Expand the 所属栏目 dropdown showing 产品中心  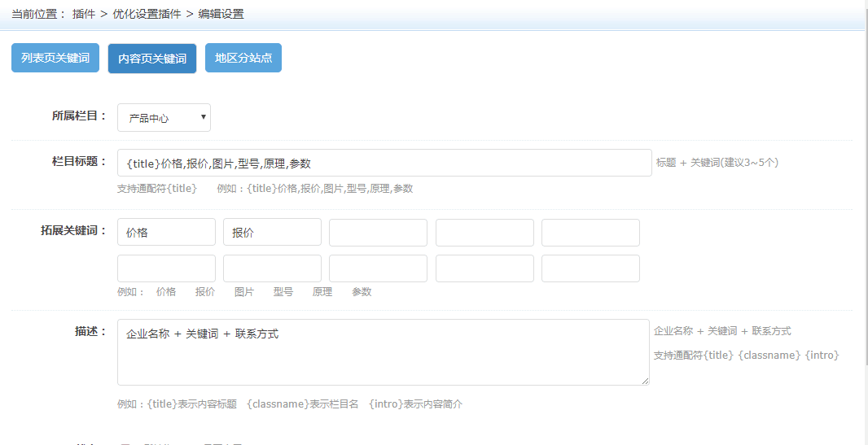pyautogui.click(x=164, y=118)
